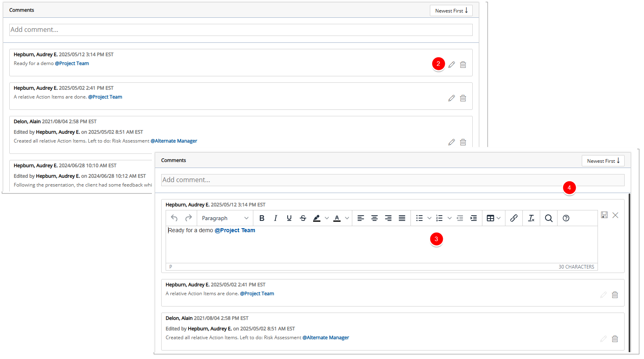
Task: Justify the text
Action: point(402,218)
